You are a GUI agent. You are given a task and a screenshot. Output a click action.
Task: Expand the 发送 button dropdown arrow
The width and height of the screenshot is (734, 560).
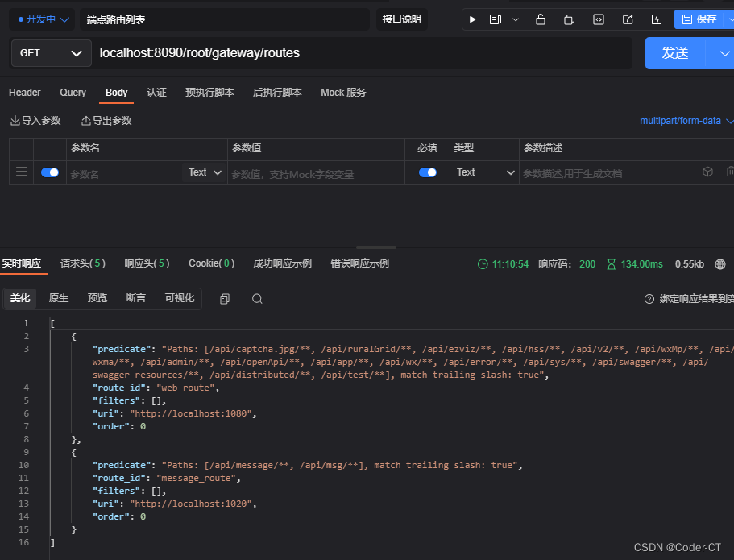[724, 53]
